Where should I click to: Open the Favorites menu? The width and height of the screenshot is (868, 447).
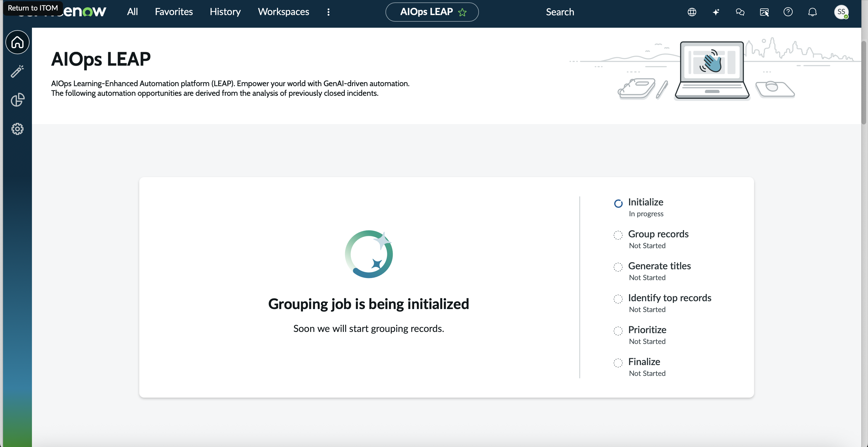(174, 12)
